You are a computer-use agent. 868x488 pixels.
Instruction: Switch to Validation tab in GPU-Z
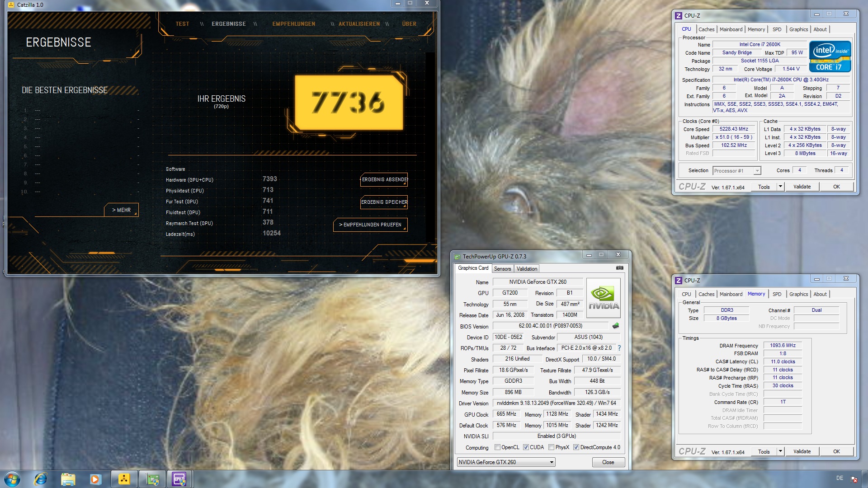(527, 269)
